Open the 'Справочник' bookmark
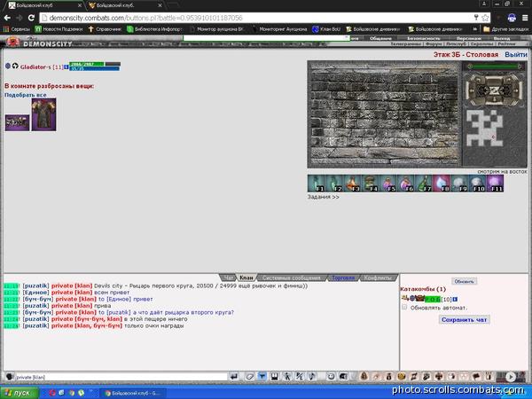Screen dimensions: 532x399 point(105,29)
